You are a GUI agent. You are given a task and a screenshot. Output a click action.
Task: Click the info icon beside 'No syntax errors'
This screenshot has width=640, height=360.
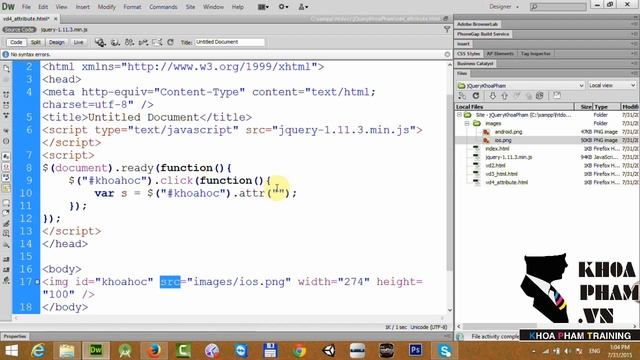(x=5, y=54)
